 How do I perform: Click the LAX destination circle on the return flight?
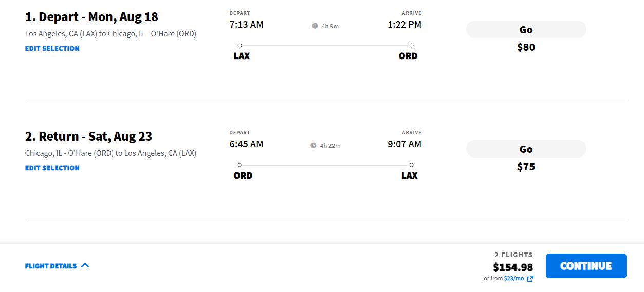(x=411, y=165)
